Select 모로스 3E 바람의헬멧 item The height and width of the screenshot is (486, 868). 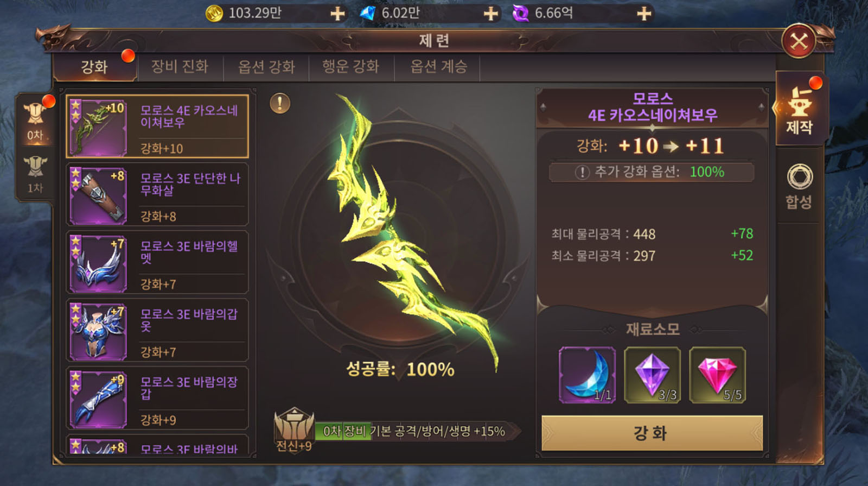click(157, 262)
